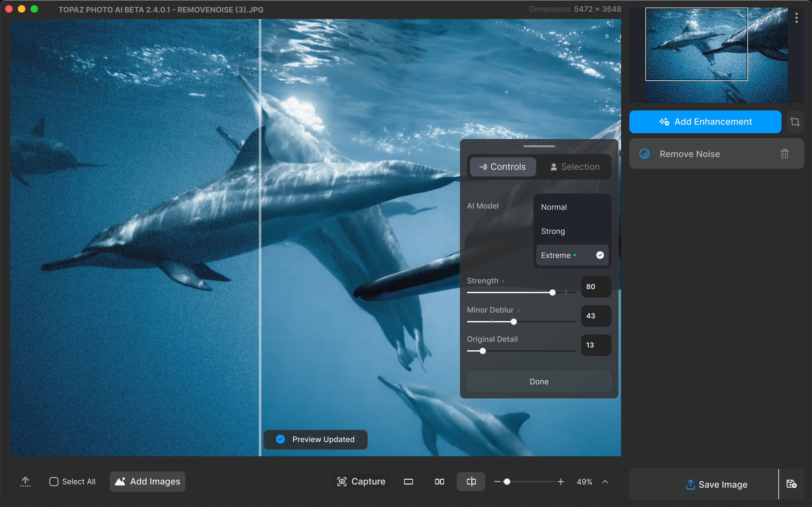Viewport: 812px width, 507px height.
Task: Delete the Remove Noise enhancement via trash icon
Action: click(x=784, y=154)
